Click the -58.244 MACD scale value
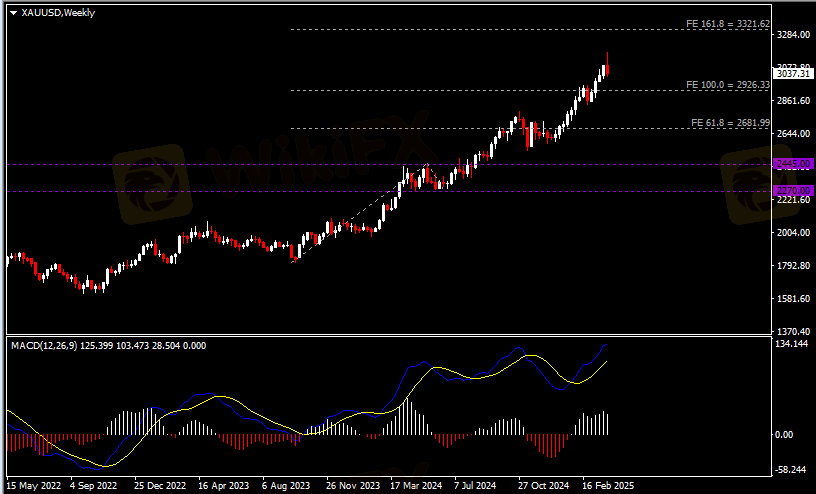Screen dimensions: 816x494 791,470
